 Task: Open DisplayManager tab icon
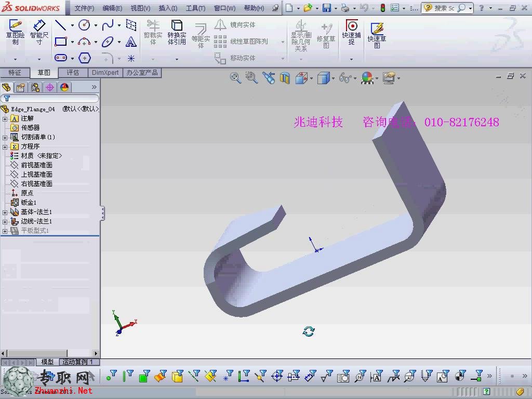[64, 87]
